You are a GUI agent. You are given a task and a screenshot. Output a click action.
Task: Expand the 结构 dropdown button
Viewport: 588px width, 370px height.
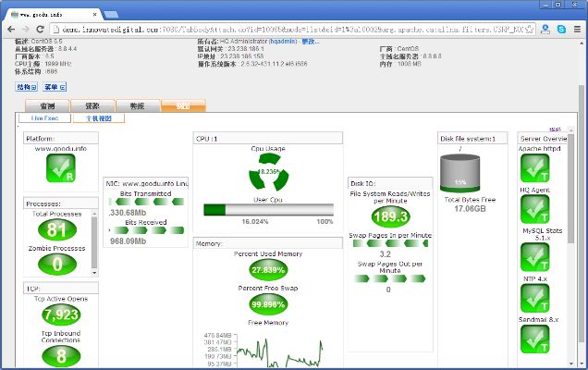pos(26,87)
